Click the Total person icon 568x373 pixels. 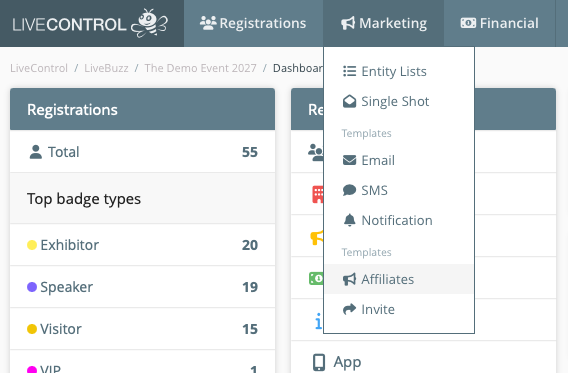36,152
